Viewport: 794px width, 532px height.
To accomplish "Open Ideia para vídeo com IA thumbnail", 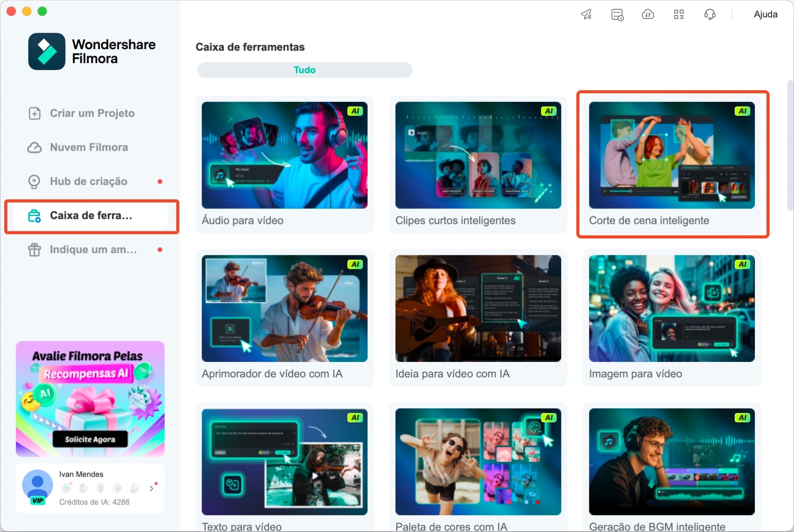I will pyautogui.click(x=478, y=308).
